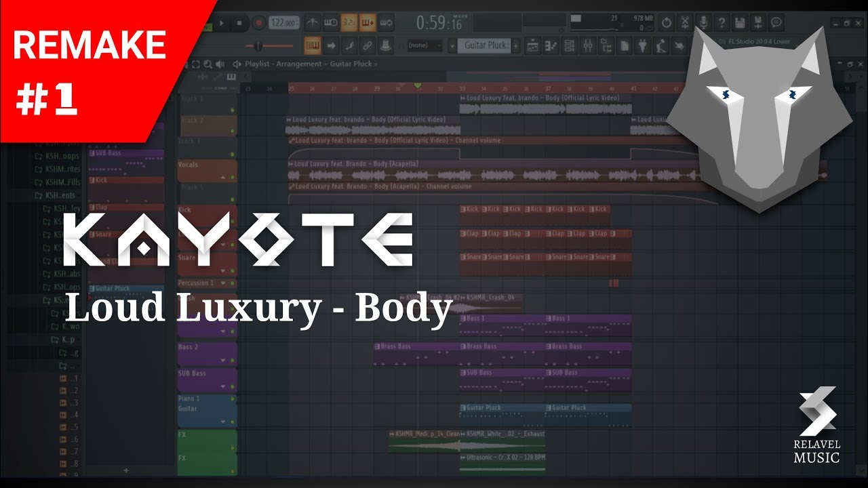Screen dimensions: 868x488
Task: Click the stamp hat icon in toolbar
Action: click(x=386, y=45)
